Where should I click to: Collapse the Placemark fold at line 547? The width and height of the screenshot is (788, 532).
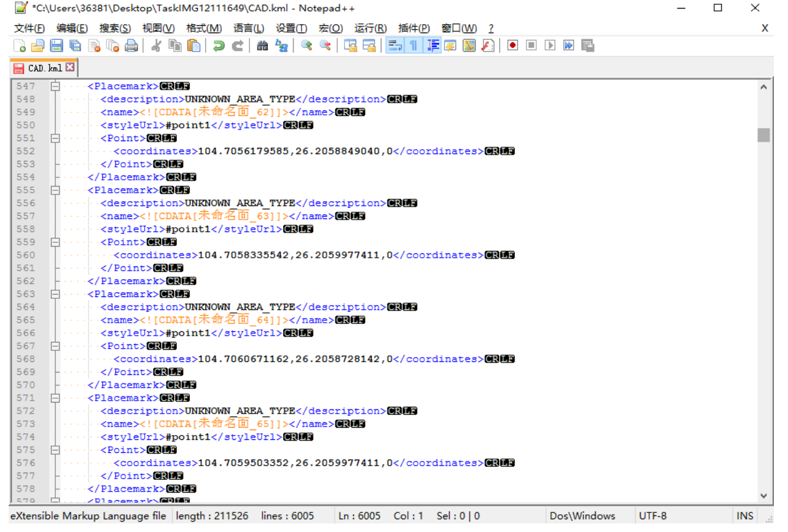pos(55,87)
